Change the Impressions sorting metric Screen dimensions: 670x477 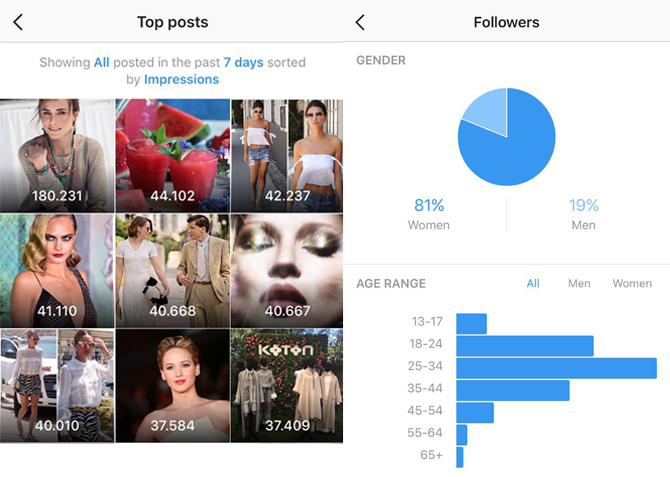181,80
